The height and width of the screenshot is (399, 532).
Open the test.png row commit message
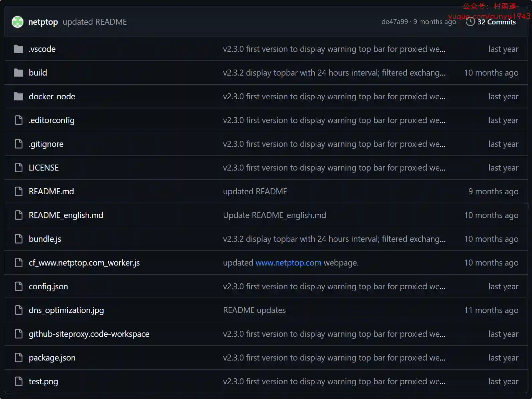[334, 382]
